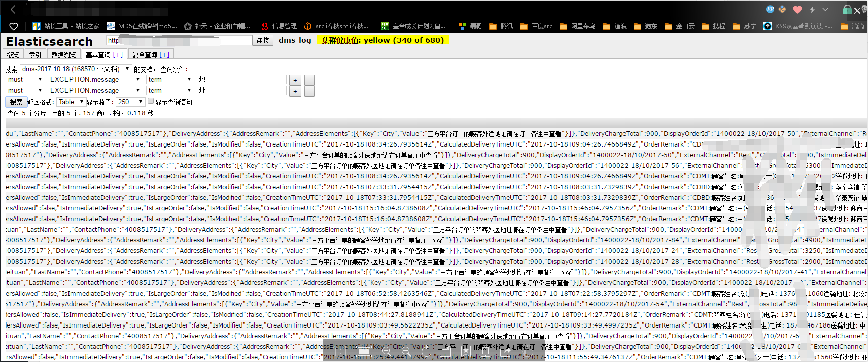Open the 显示数量 250 dropdown
Viewport: 868px width, 362px height.
click(x=130, y=102)
